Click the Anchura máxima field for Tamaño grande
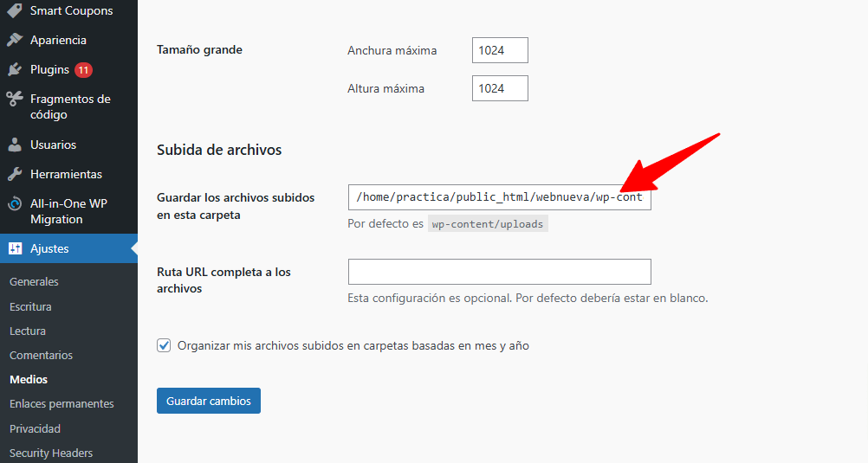This screenshot has width=868, height=463. [x=500, y=50]
